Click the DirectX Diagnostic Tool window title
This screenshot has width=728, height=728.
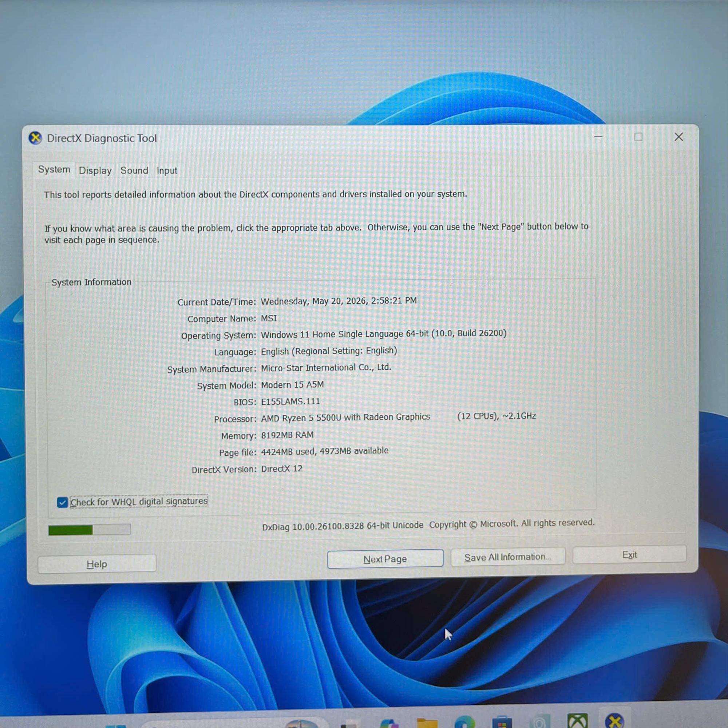(x=102, y=138)
